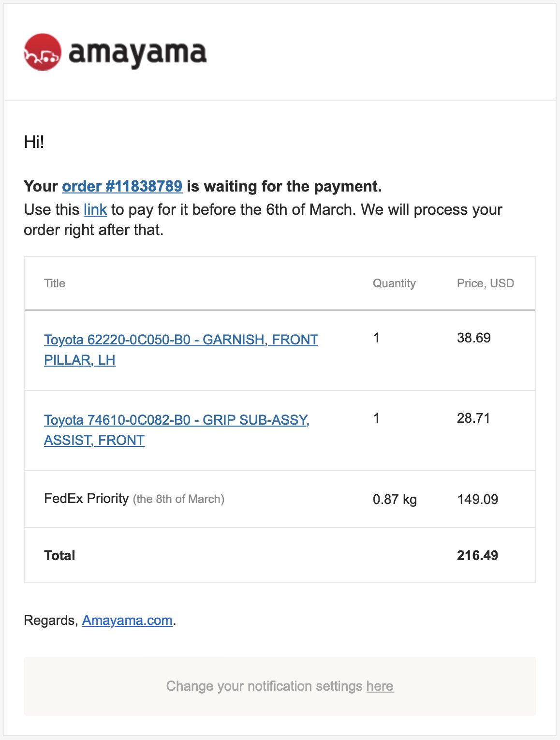Select the 0.87 kg weight value

pyautogui.click(x=395, y=499)
